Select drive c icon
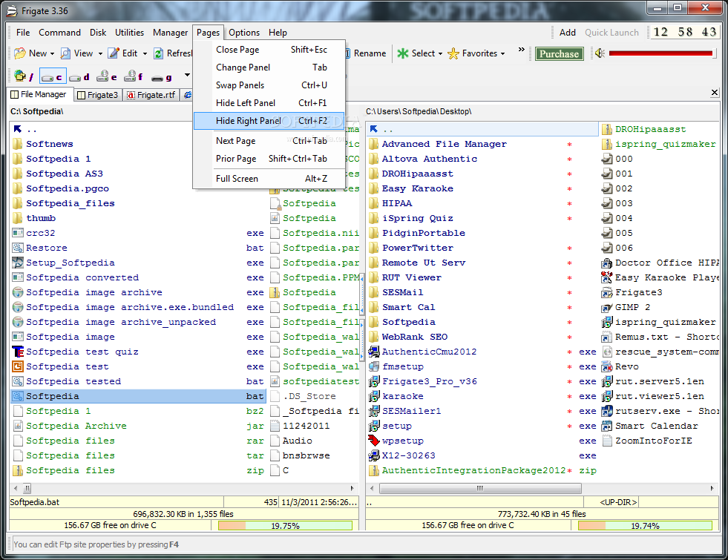 pyautogui.click(x=53, y=76)
